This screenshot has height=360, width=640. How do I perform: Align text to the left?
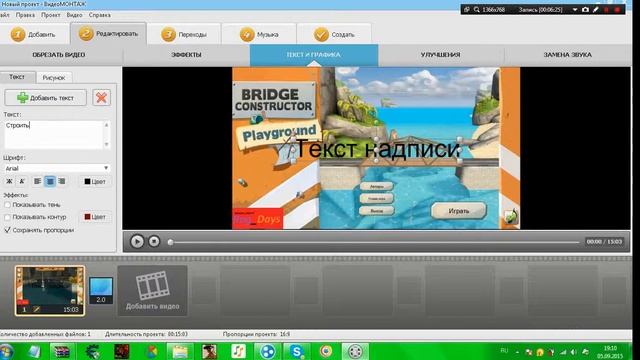[x=38, y=181]
